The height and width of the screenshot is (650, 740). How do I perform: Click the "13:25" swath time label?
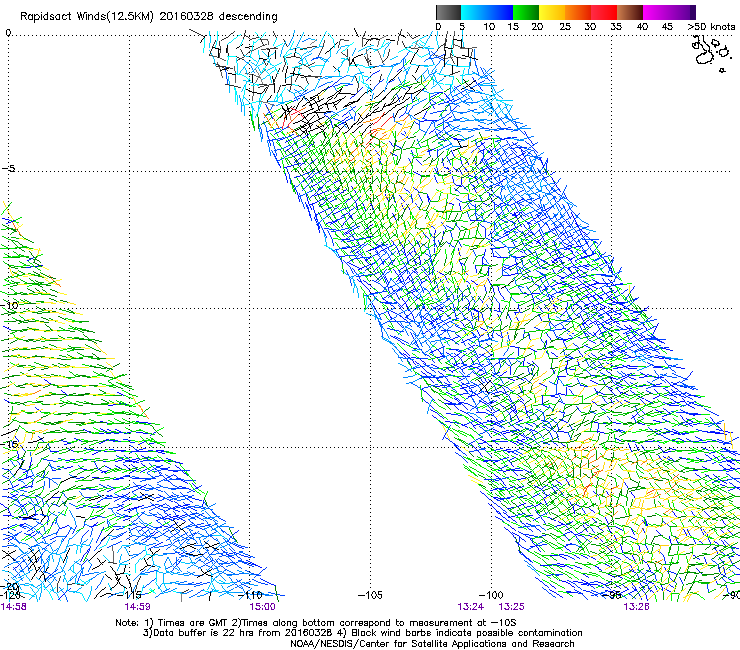click(512, 607)
